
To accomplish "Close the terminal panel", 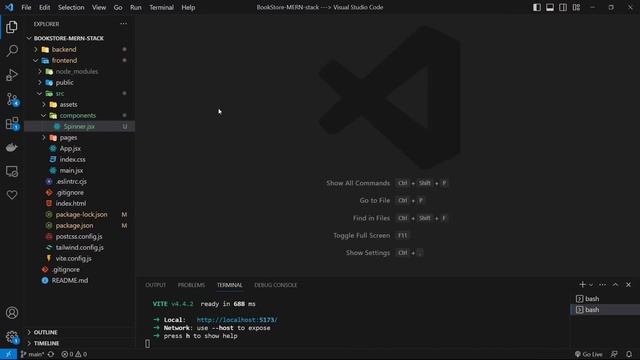I will 629,284.
